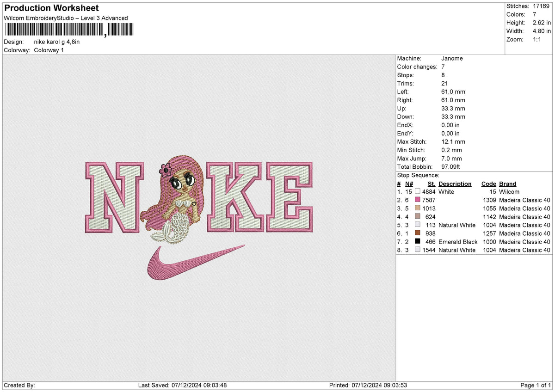Select the 'Wilcom' brand in stop 1
555x392 pixels.
509,191
